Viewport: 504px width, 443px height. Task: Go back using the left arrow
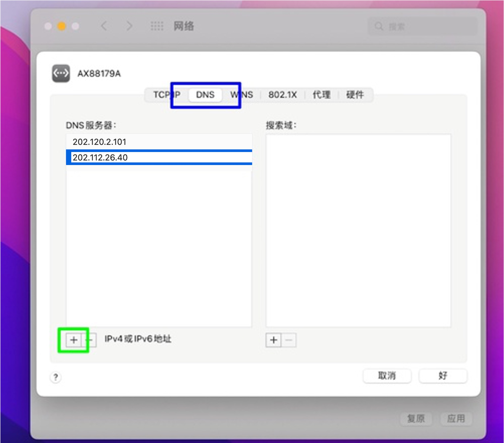(104, 26)
